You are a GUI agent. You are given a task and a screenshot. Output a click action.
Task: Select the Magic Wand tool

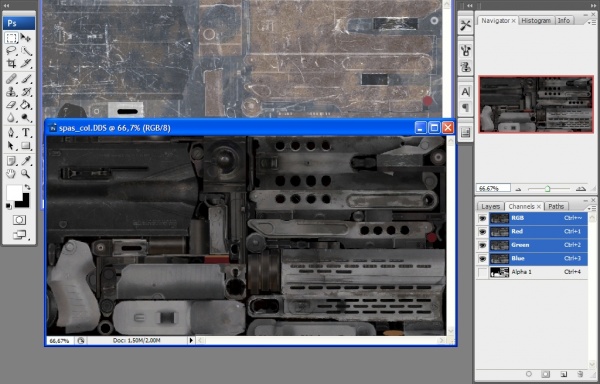point(26,50)
